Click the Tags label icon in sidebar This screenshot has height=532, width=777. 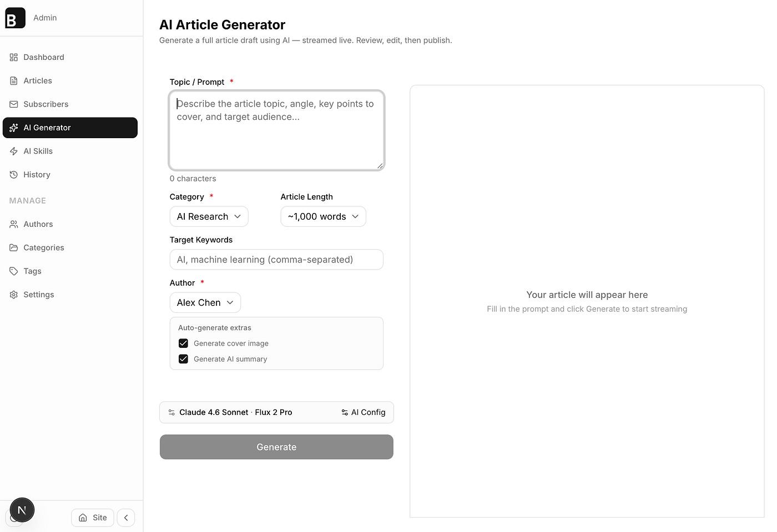click(13, 271)
